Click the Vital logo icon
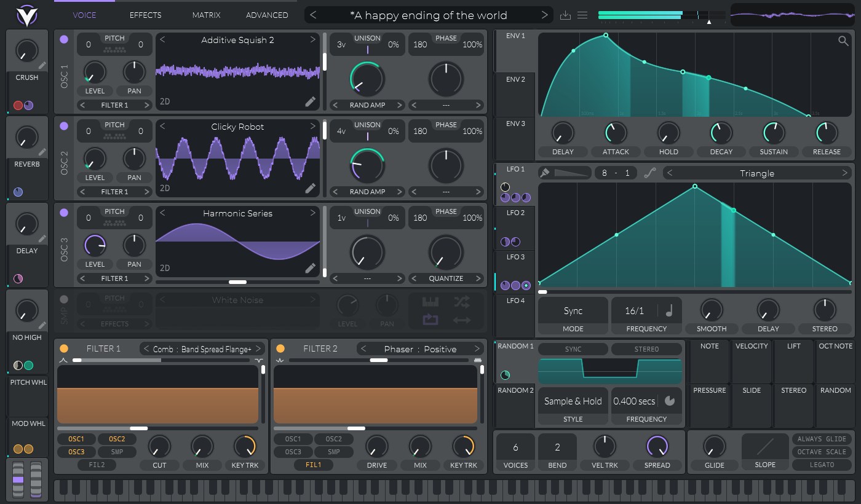Viewport: 861px width, 504px height. coord(26,15)
